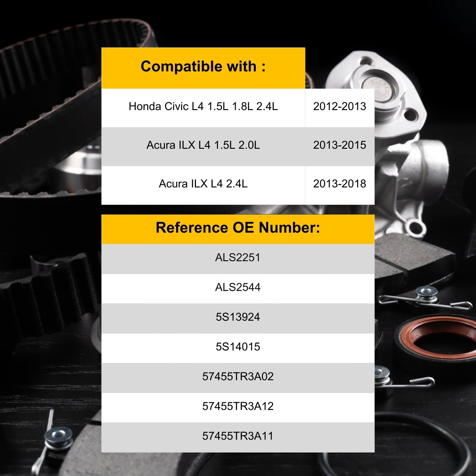Click the 2012-2013 year range cell
This screenshot has height=476, width=476.
pyautogui.click(x=339, y=107)
